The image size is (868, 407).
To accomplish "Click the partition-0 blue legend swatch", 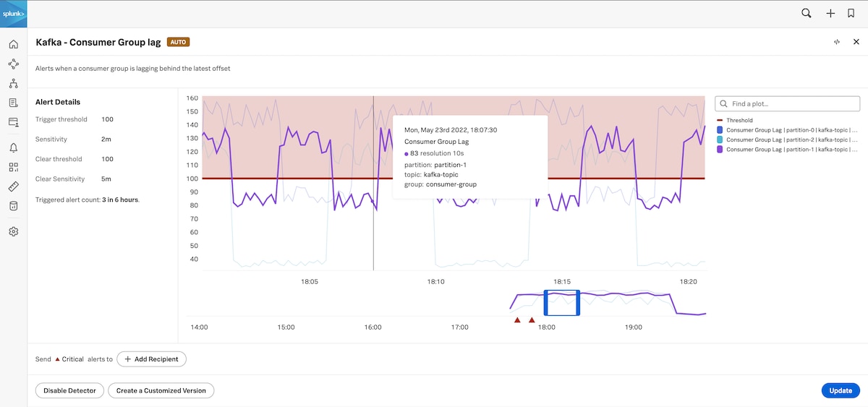I will click(720, 130).
